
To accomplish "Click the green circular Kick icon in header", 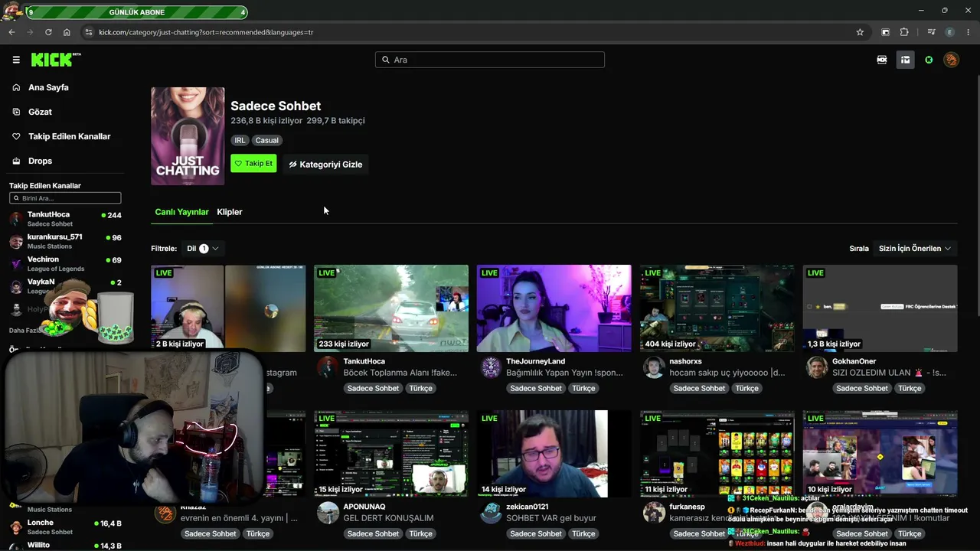I will 929,60.
